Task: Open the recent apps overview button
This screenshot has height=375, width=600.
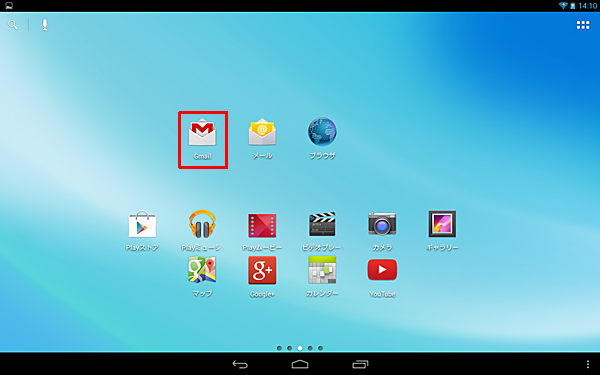Action: pyautogui.click(x=360, y=364)
